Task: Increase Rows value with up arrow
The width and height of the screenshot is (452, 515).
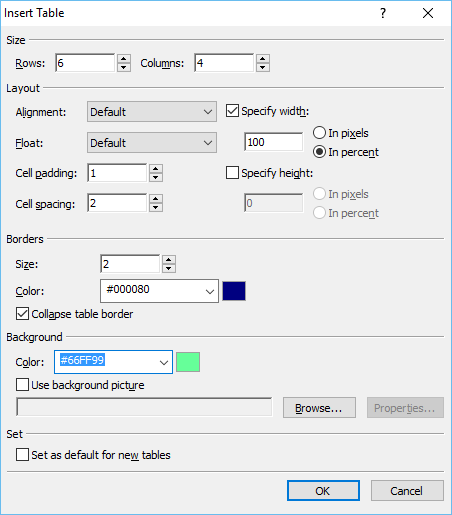Action: coord(124,59)
